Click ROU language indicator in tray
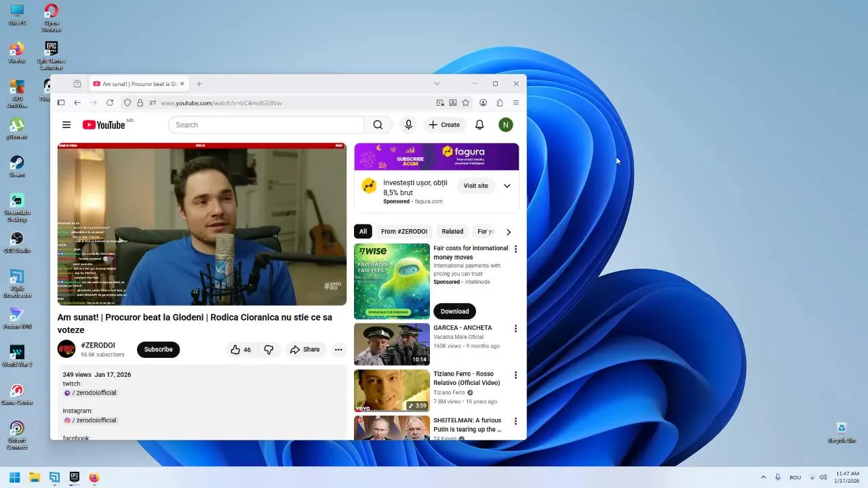Image resolution: width=868 pixels, height=488 pixels. pos(795,477)
